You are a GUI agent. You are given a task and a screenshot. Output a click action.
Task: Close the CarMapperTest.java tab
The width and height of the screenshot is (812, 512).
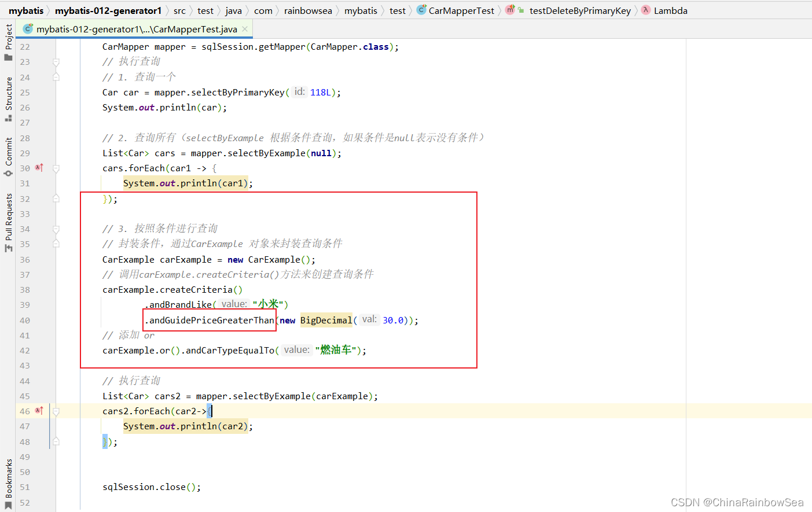245,29
